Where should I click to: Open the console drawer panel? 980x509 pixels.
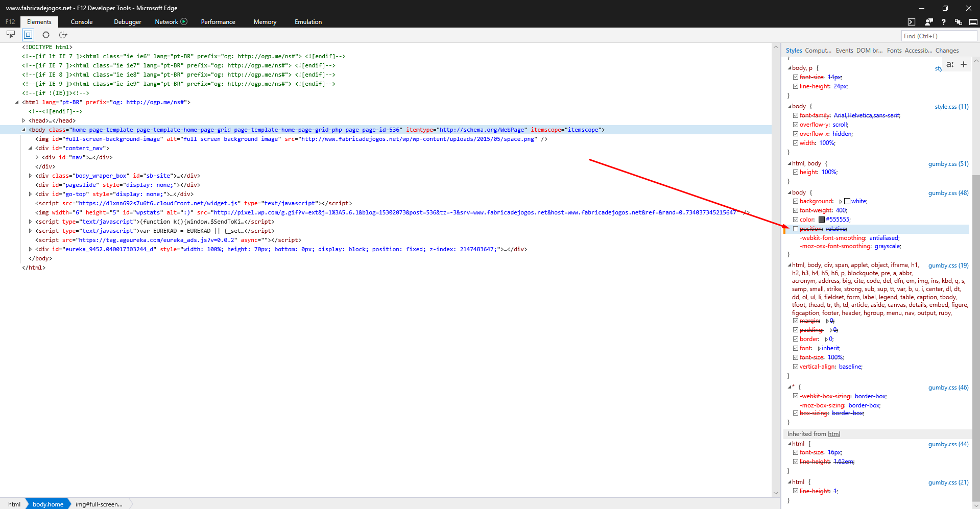click(912, 22)
